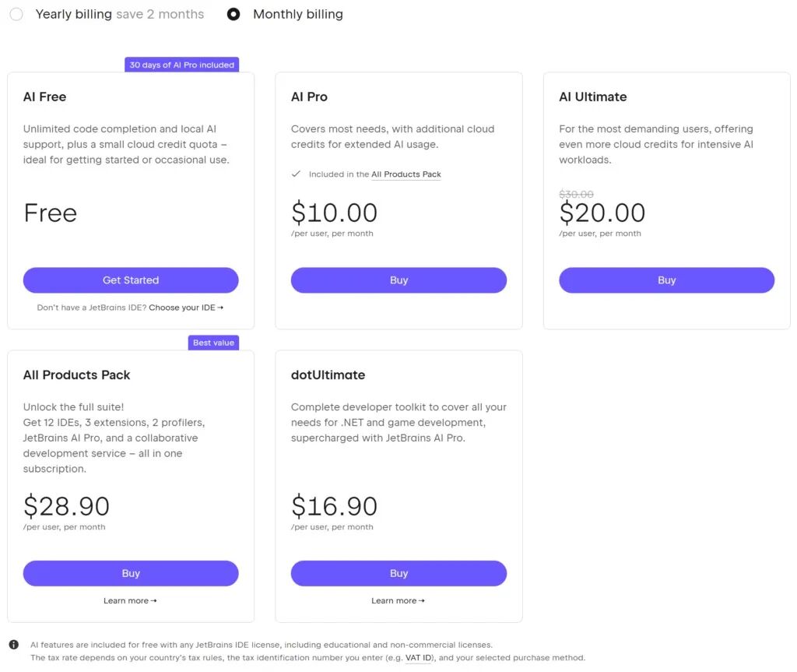Buy the AI Ultimate plan

pos(666,280)
